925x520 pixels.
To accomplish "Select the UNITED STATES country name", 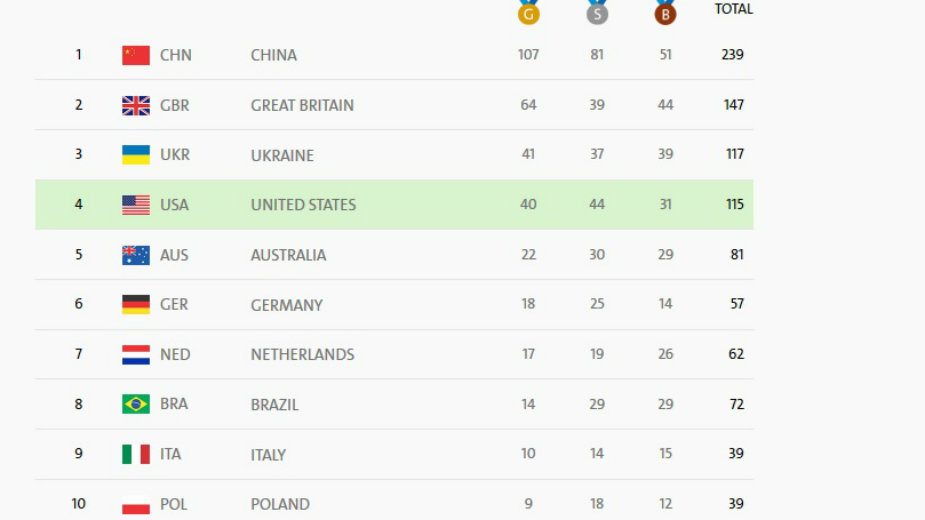I will click(x=303, y=205).
